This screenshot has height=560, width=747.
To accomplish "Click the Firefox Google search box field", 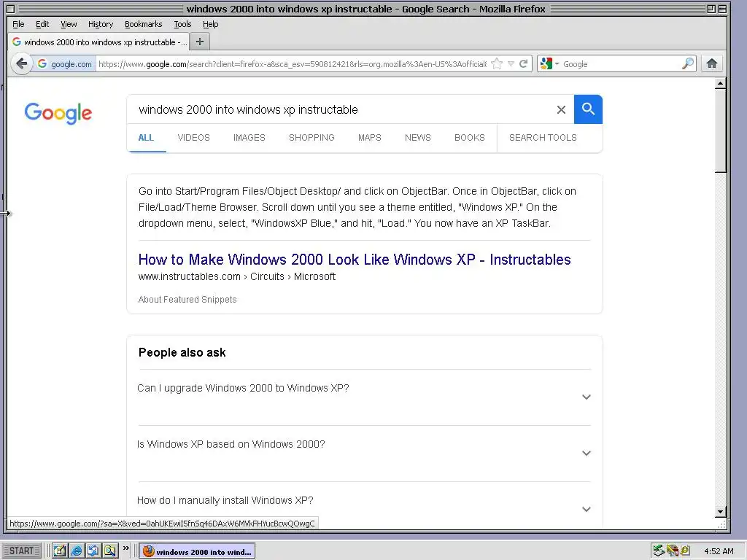I will pyautogui.click(x=621, y=64).
